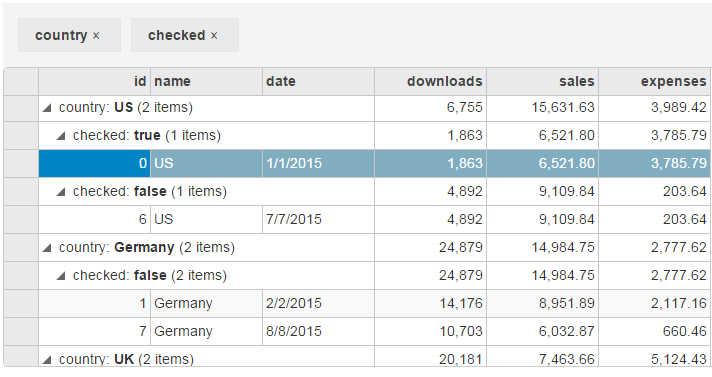This screenshot has height=377, width=712.
Task: Sort by the expenses column header
Action: tap(655, 82)
